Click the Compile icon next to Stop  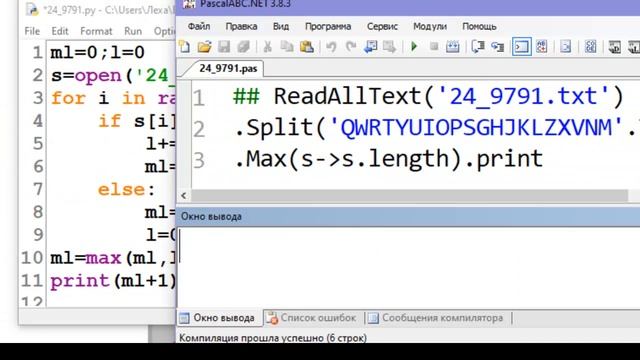click(453, 47)
